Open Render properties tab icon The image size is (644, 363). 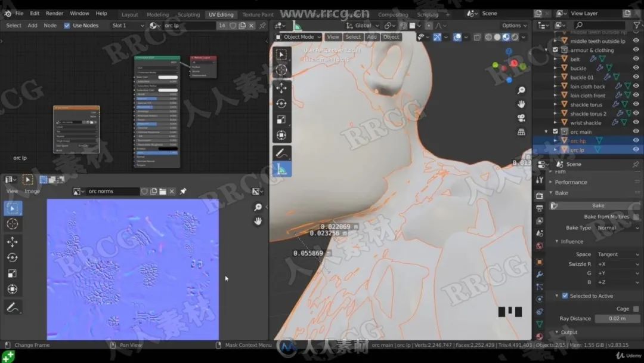[x=540, y=196]
